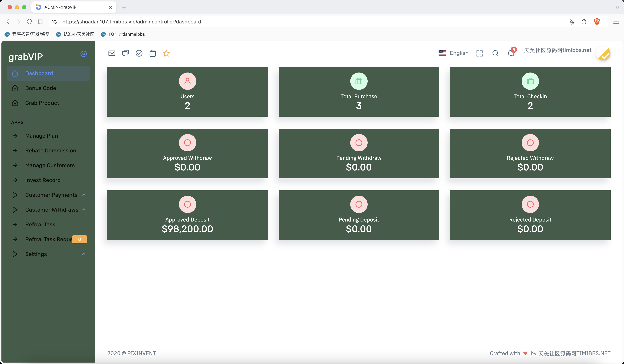Go back with browser back arrow
The image size is (624, 364).
(8, 22)
